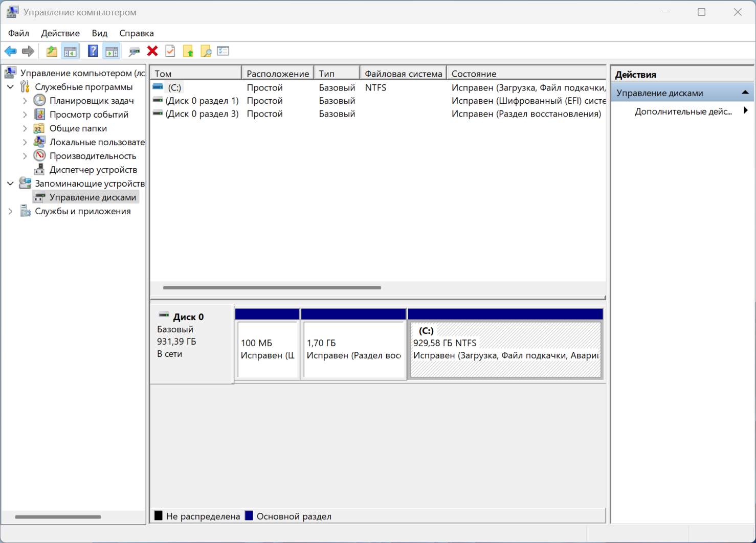The image size is (756, 543).
Task: Click the Файловая система column header
Action: click(x=403, y=74)
